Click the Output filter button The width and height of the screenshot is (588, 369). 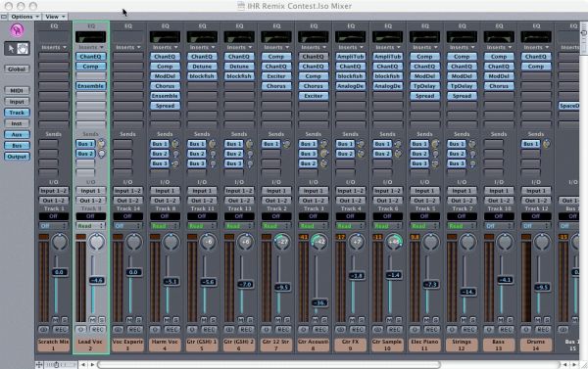pyautogui.click(x=17, y=157)
